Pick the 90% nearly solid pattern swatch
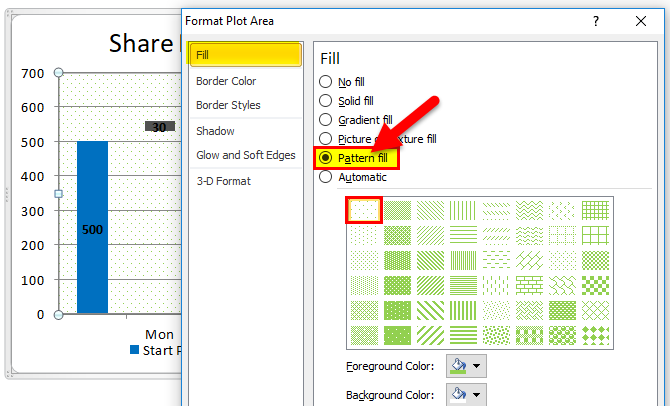The image size is (670, 406). 397,335
